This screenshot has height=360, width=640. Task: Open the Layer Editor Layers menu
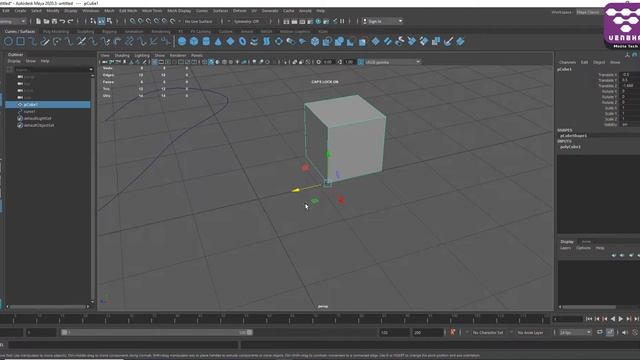pyautogui.click(x=565, y=248)
